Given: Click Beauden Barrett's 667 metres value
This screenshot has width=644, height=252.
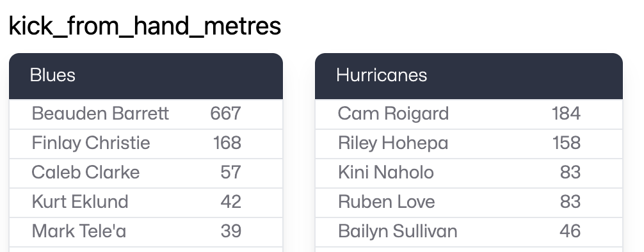Looking at the screenshot, I should (x=225, y=114).
